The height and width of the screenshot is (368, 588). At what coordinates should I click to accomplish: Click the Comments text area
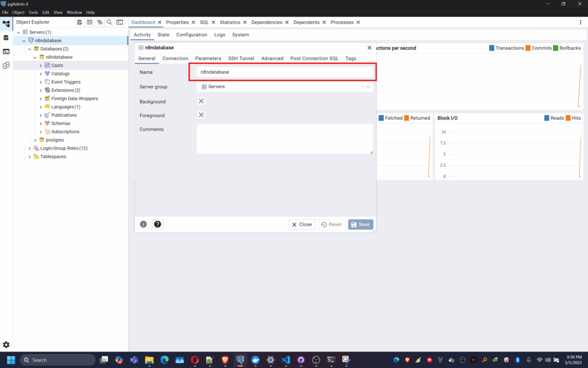(x=285, y=139)
